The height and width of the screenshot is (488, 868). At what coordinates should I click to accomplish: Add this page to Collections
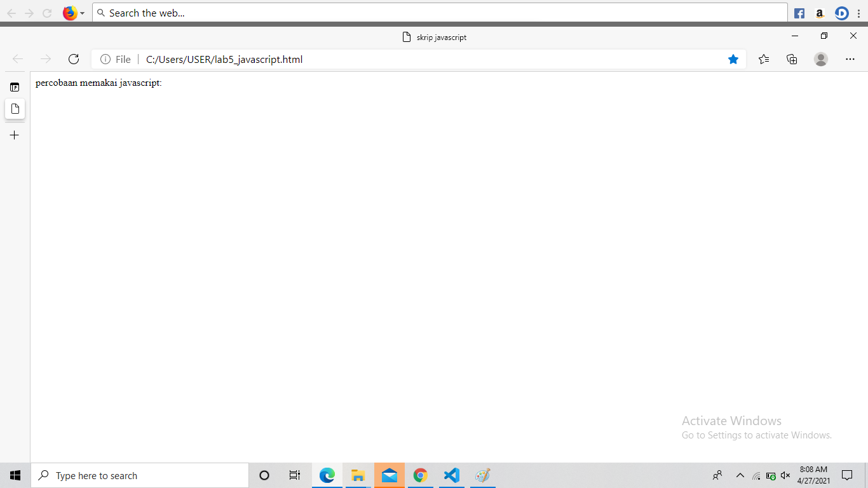pyautogui.click(x=791, y=58)
